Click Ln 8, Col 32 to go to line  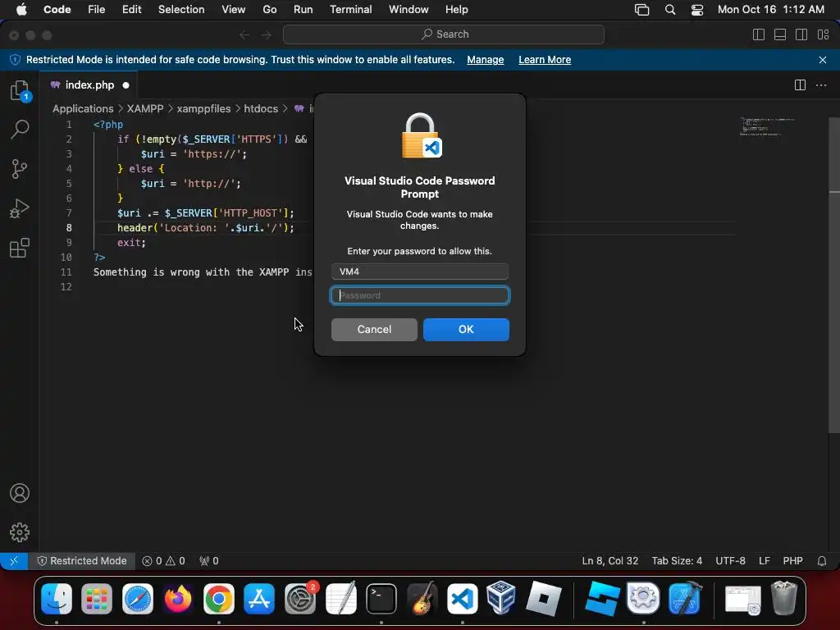tap(610, 561)
